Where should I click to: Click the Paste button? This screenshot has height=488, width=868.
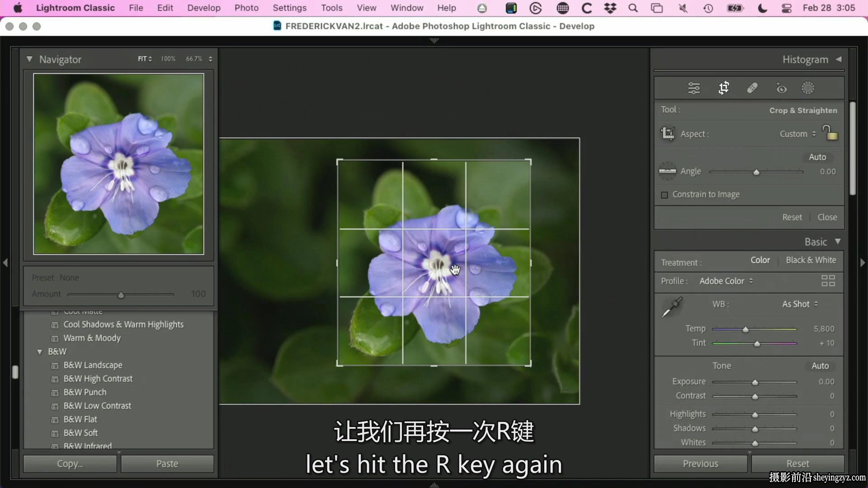pos(167,464)
